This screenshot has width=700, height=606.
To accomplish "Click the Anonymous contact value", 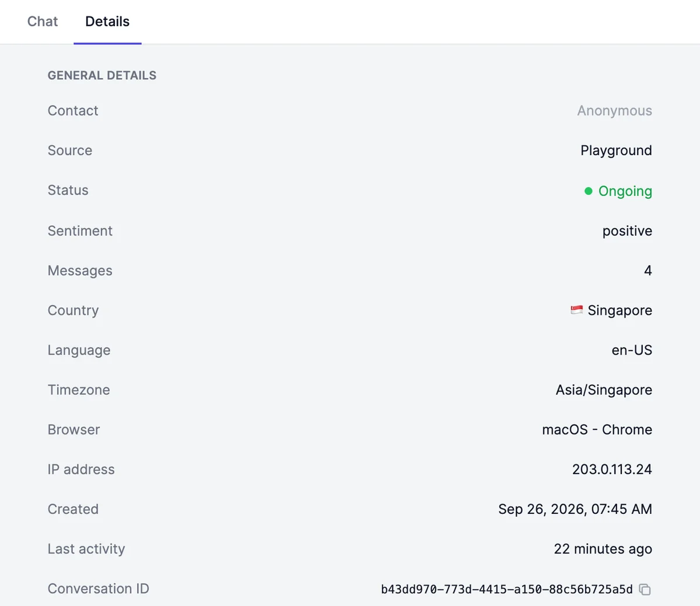I will (x=615, y=111).
